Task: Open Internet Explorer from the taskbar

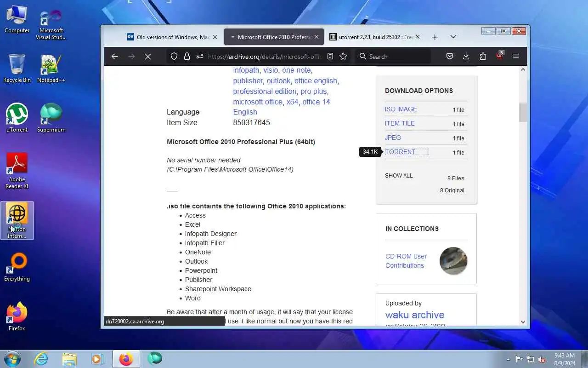Action: [41, 359]
